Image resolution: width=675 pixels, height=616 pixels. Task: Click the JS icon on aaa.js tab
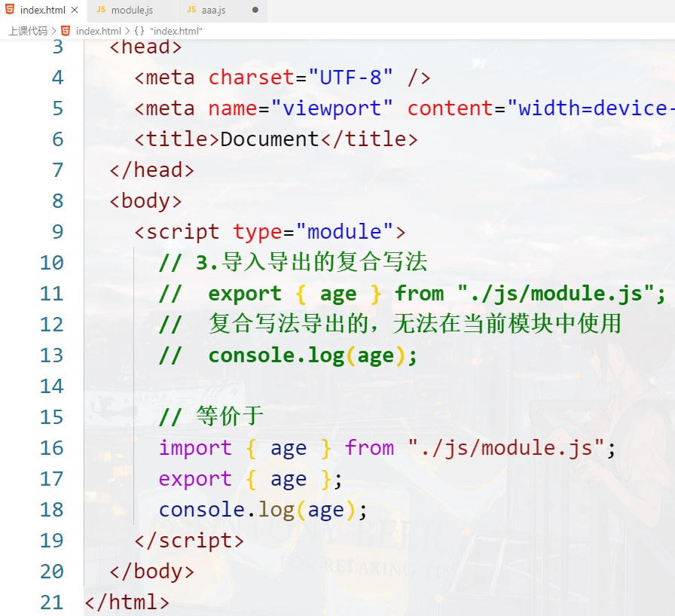[x=191, y=10]
